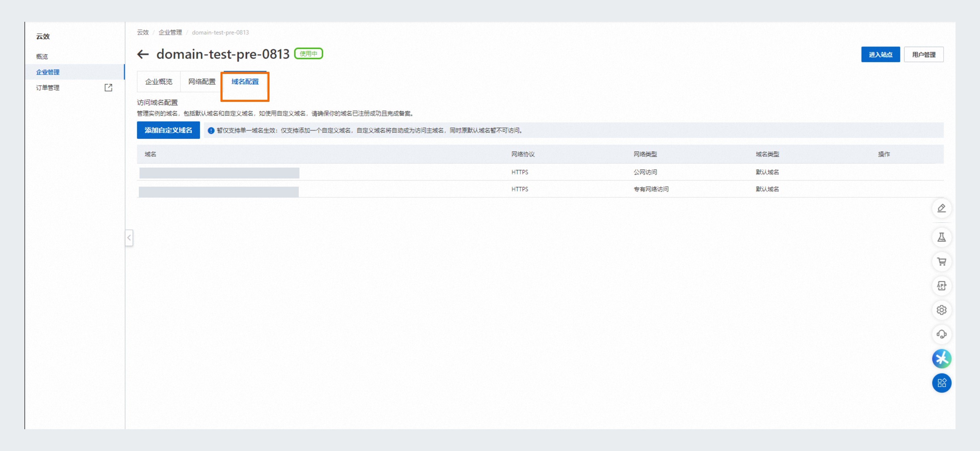Image resolution: width=980 pixels, height=451 pixels.
Task: Open the settings gear floating icon
Action: tap(942, 310)
